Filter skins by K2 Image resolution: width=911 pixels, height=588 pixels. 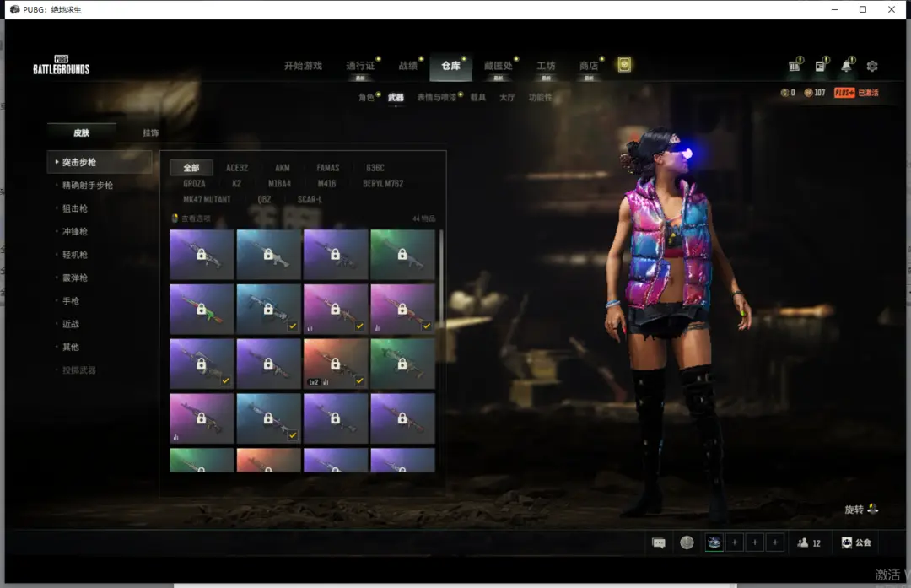tap(236, 184)
